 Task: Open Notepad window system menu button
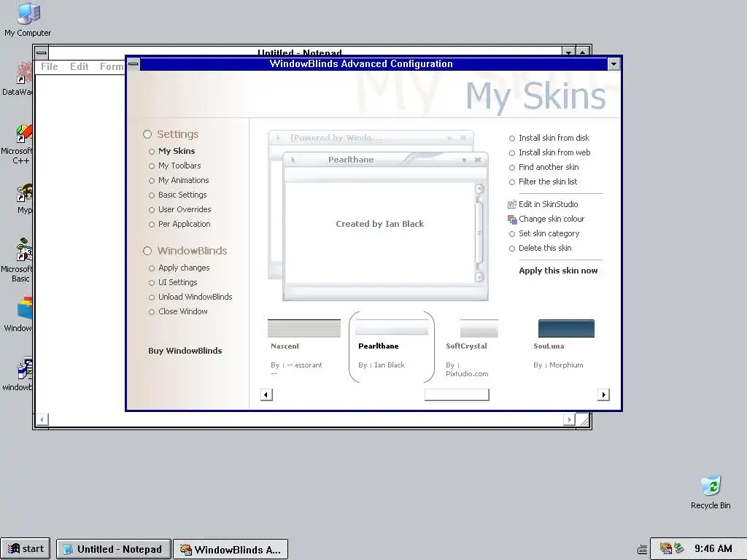pyautogui.click(x=42, y=52)
